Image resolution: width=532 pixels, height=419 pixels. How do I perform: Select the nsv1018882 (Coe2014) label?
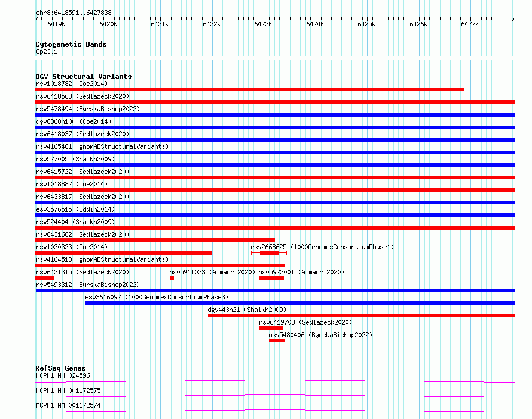(x=72, y=184)
